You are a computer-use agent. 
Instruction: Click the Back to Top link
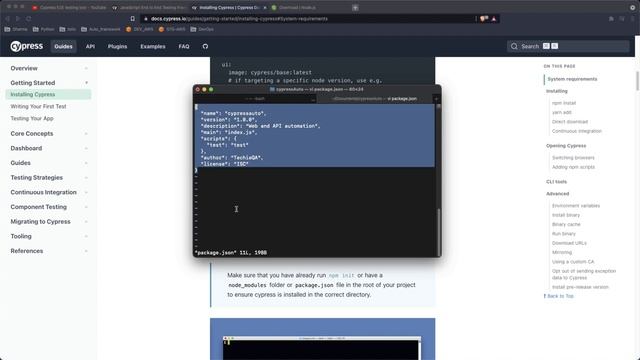(x=558, y=296)
